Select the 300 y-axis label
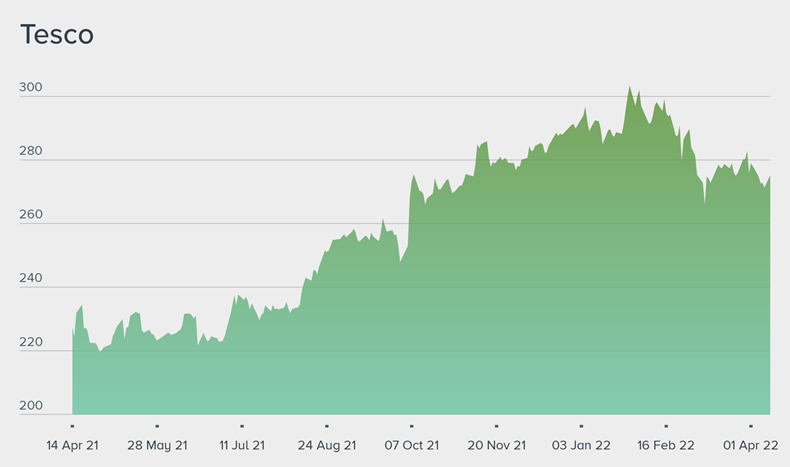This screenshot has width=790, height=467. (x=31, y=88)
